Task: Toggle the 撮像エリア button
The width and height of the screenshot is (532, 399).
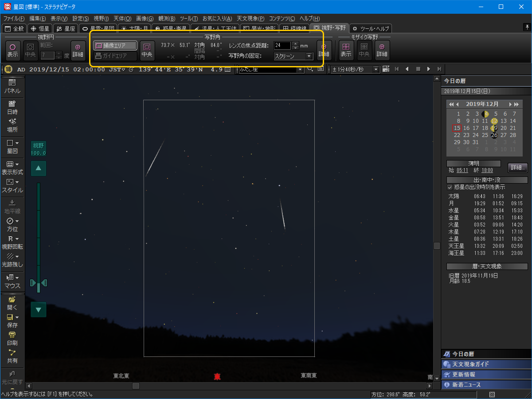Action: (x=115, y=46)
